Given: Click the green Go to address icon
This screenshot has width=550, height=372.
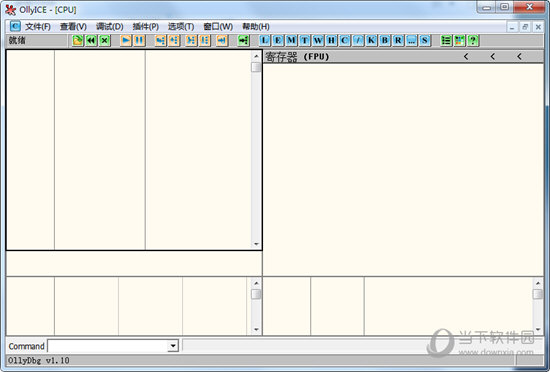Looking at the screenshot, I should pos(243,41).
